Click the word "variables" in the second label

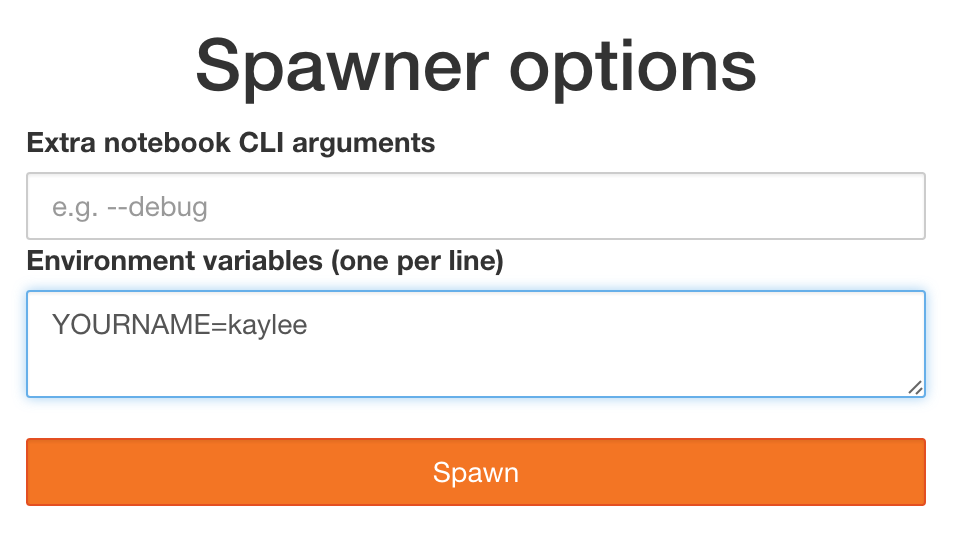point(250,261)
